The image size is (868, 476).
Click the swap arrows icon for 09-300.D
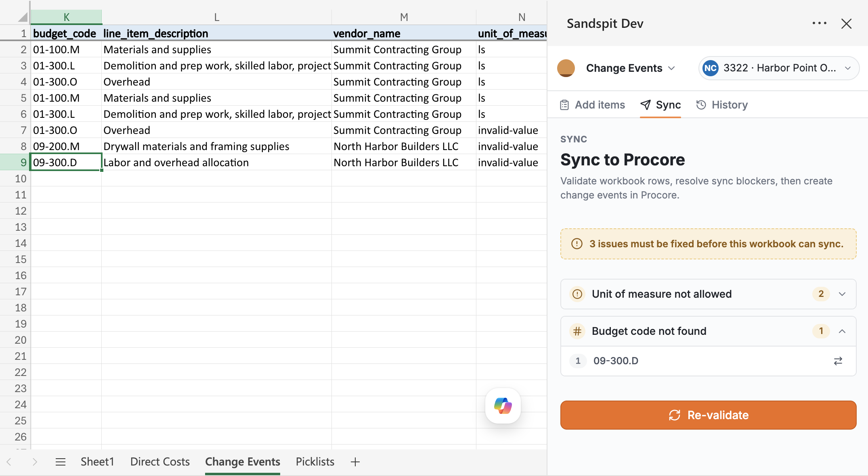click(838, 361)
